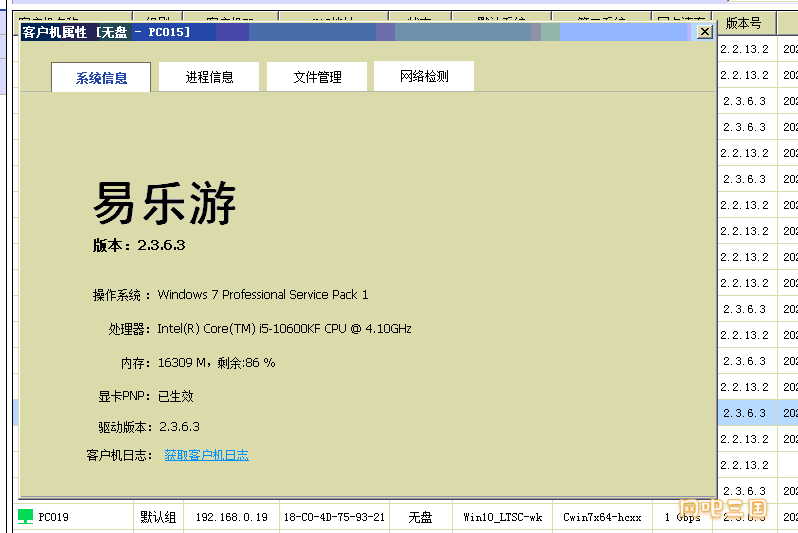Click the 易乐游 product name text

(x=164, y=203)
